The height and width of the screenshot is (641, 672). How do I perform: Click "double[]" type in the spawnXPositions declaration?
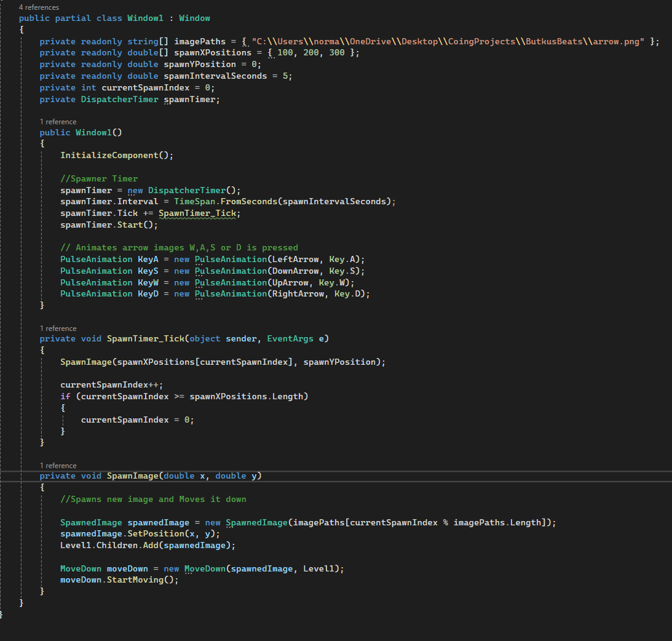(148, 53)
